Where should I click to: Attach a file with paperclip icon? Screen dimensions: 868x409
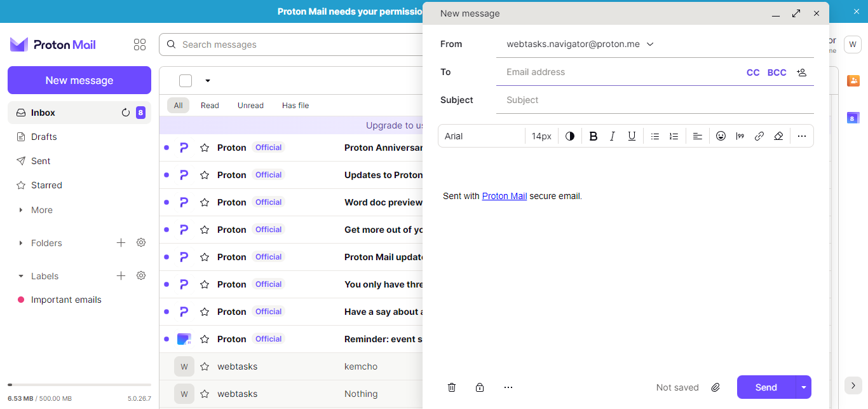coord(715,387)
